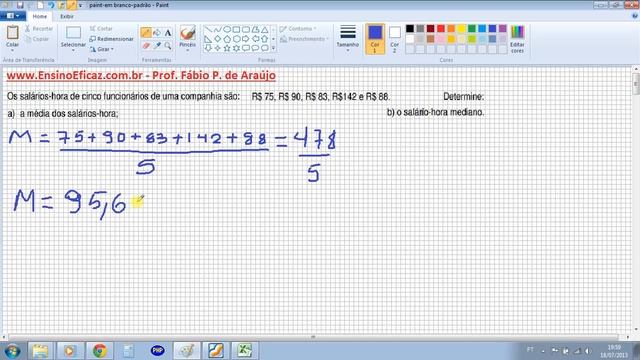
Task: Select the Fill with color bucket tool
Action: click(x=157, y=33)
